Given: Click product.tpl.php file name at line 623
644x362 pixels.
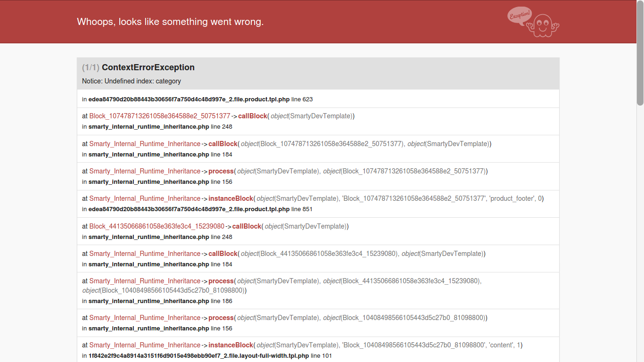Looking at the screenshot, I should (189, 99).
